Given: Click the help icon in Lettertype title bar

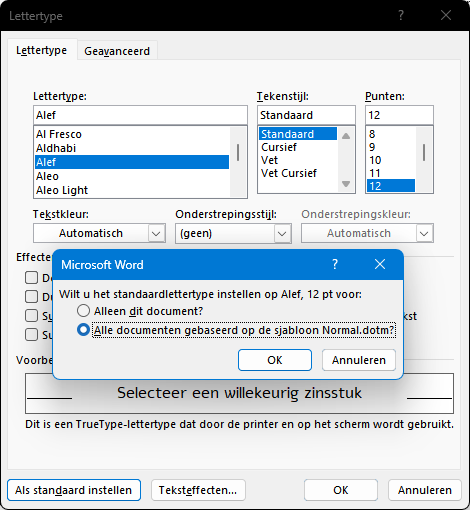Looking at the screenshot, I should (401, 15).
